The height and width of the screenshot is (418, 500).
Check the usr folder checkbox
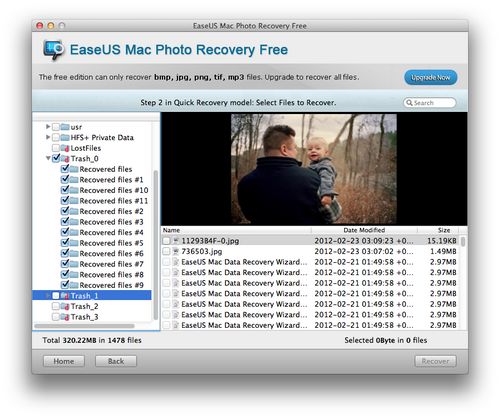(56, 127)
